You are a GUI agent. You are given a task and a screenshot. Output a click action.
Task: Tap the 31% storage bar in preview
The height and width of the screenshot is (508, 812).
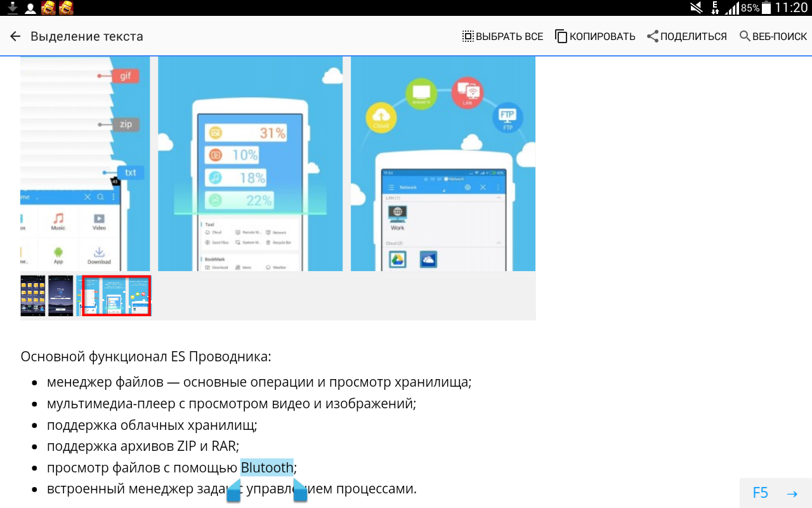pyautogui.click(x=246, y=133)
